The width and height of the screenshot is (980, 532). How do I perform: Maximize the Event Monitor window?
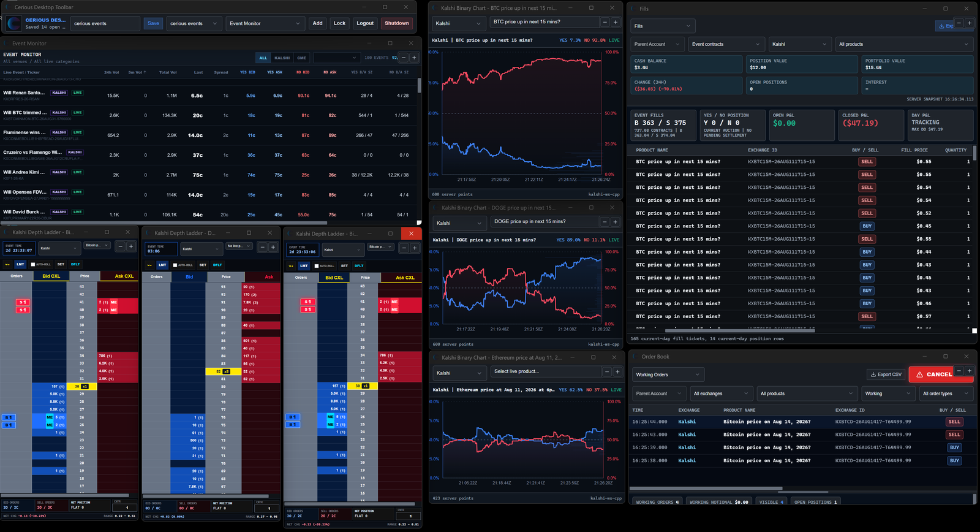(x=390, y=43)
